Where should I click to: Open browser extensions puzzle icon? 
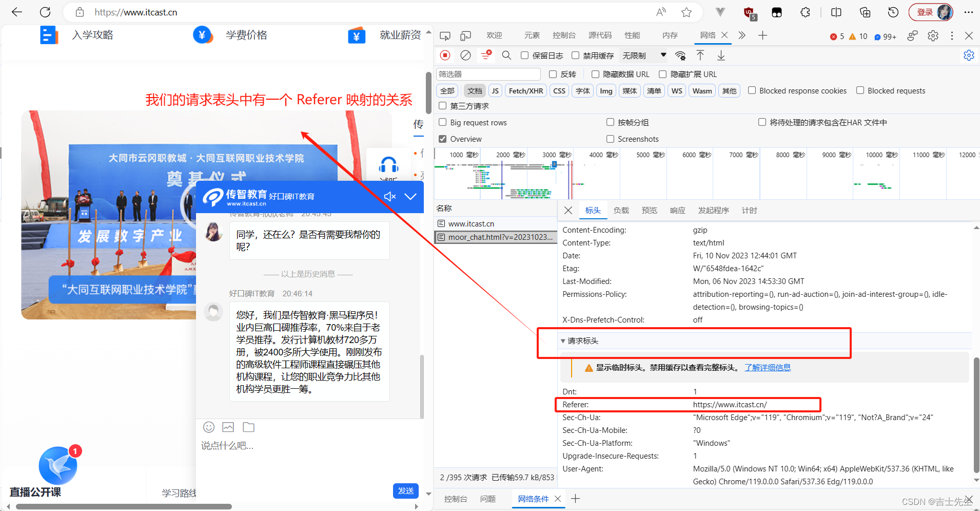tap(806, 12)
